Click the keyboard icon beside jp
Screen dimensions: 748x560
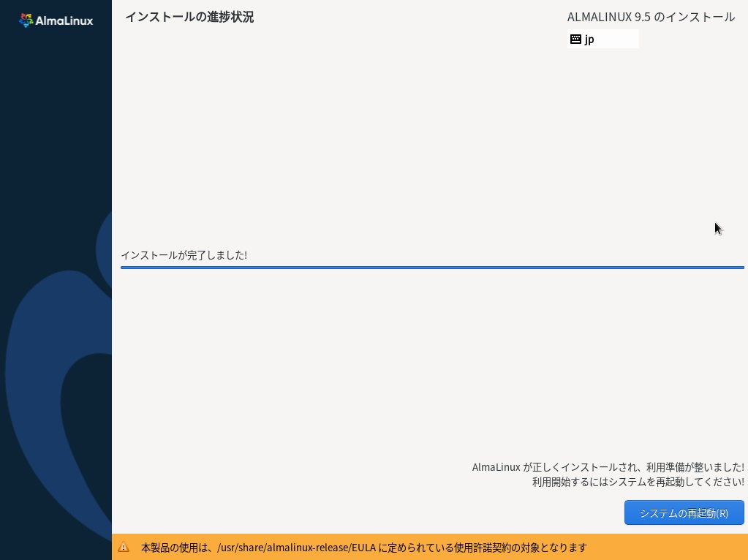(x=575, y=39)
